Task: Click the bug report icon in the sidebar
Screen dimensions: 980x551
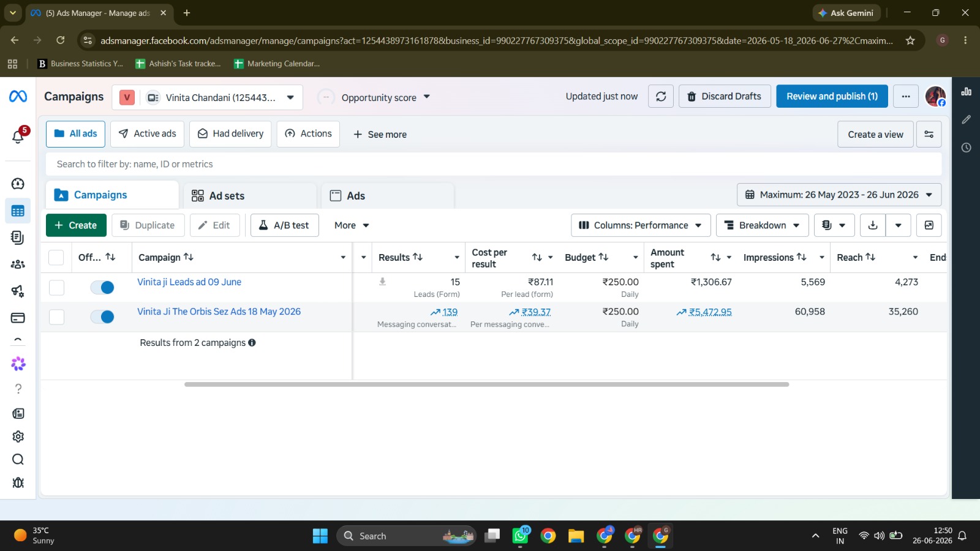Action: pos(18,482)
